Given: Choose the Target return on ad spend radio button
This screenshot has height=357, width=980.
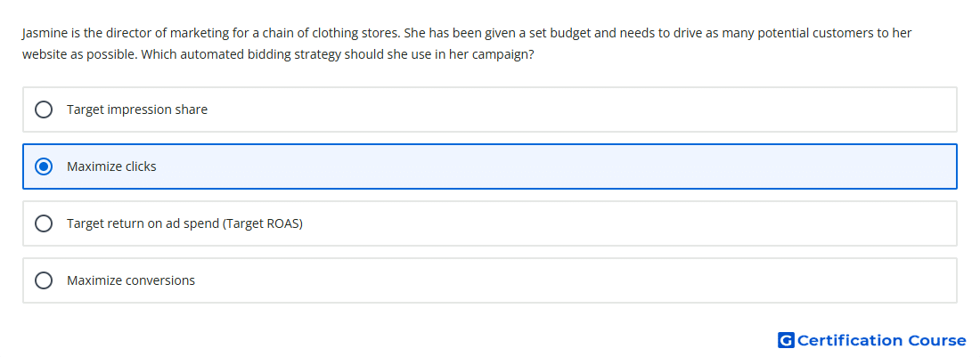Looking at the screenshot, I should point(44,223).
